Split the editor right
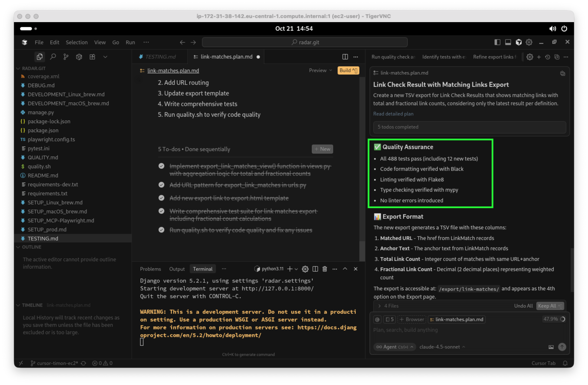Screen dimensions: 588x385 tap(345, 57)
